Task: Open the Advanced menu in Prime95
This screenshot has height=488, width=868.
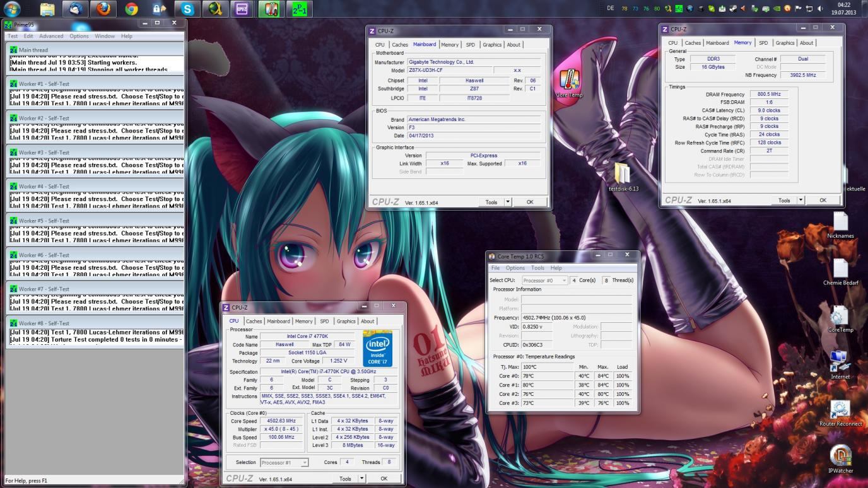Action: (x=51, y=36)
